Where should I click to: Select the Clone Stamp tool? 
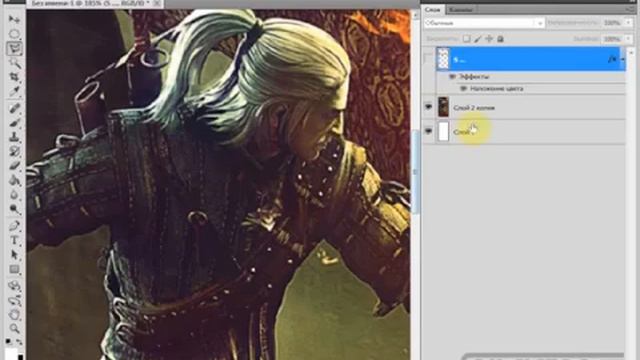coord(14,137)
